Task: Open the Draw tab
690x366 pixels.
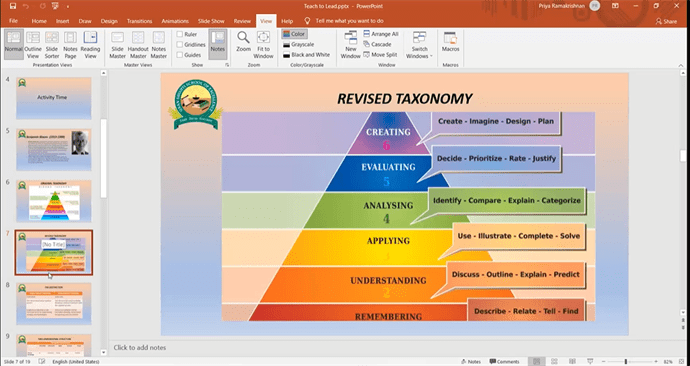Action: tap(85, 21)
